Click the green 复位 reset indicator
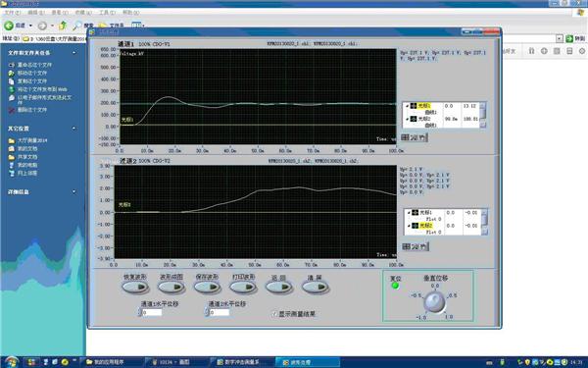This screenshot has width=588, height=368. click(395, 286)
